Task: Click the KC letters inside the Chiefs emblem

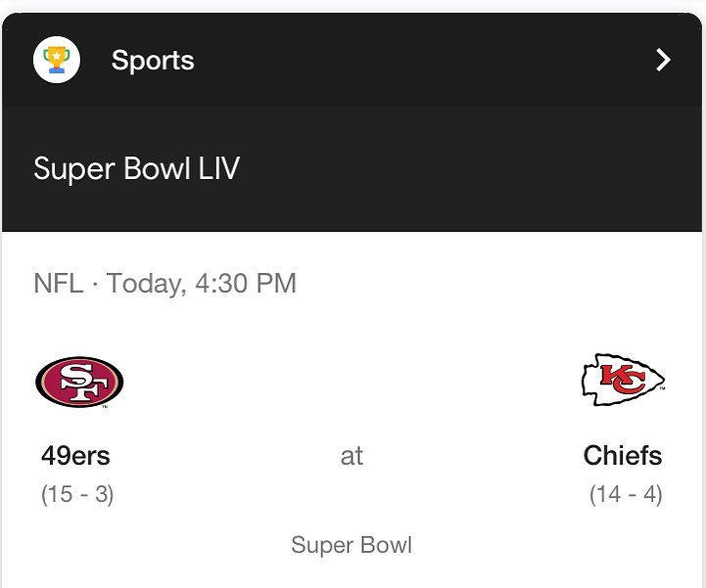Action: [x=622, y=379]
